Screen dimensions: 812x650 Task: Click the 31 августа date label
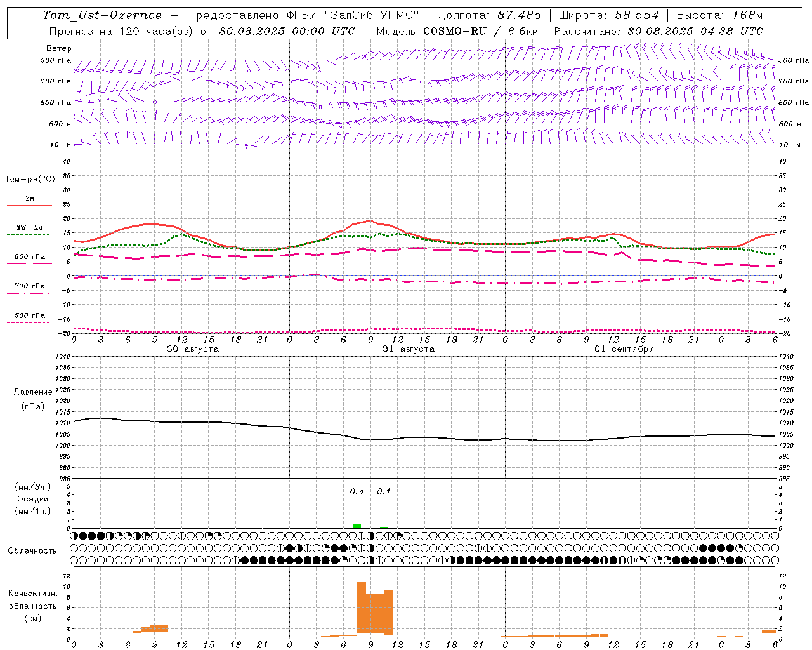(x=409, y=349)
